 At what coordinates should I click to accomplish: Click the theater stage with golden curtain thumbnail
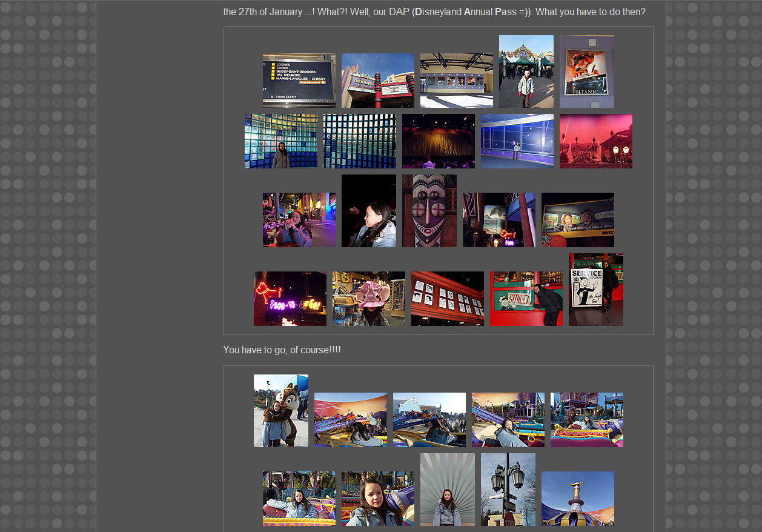point(438,141)
